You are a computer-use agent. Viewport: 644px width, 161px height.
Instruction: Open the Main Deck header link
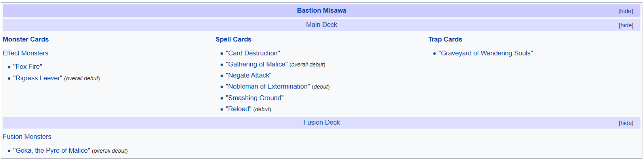[x=321, y=25]
